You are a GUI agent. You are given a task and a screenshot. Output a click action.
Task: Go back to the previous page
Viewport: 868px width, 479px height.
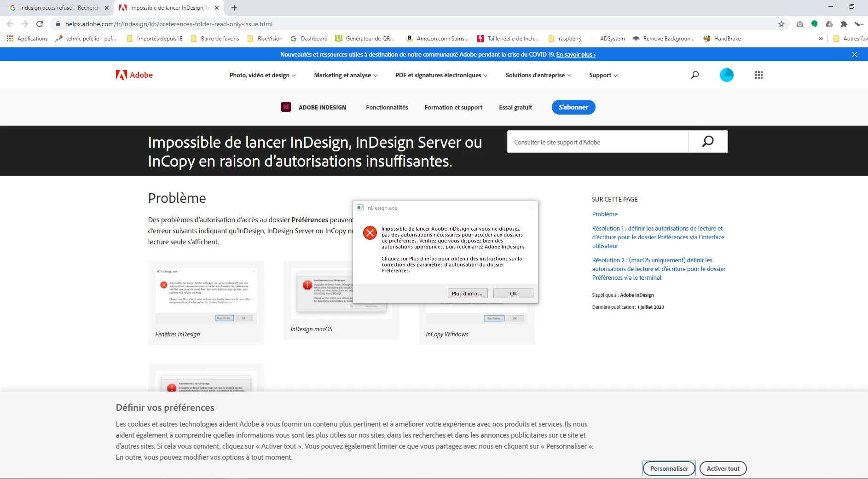pyautogui.click(x=10, y=24)
